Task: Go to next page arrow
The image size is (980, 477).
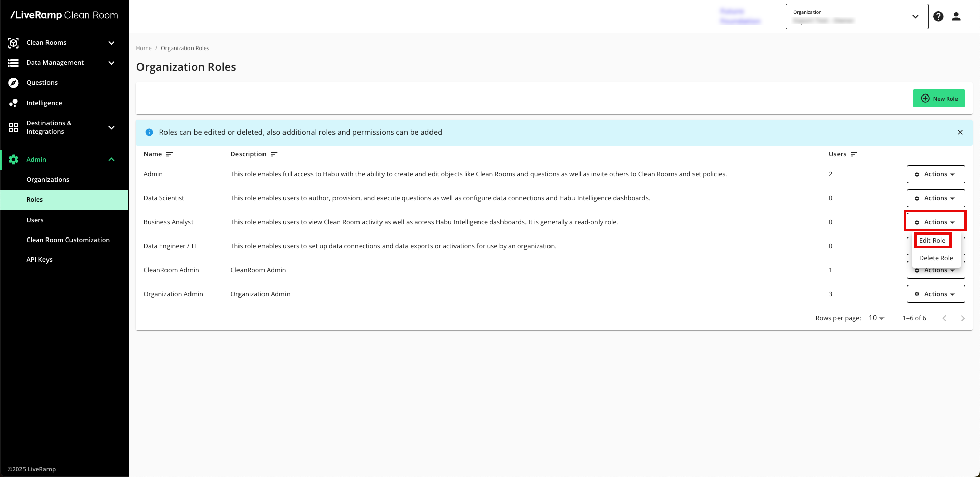Action: click(x=963, y=318)
